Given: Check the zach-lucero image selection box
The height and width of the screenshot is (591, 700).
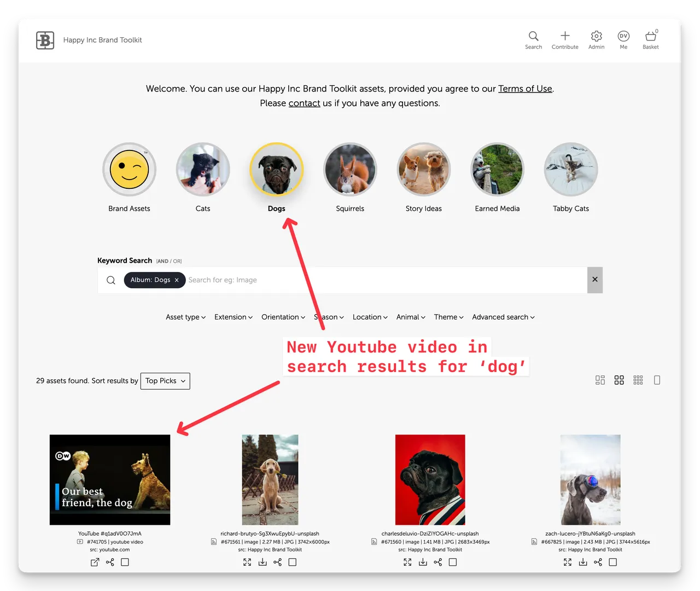Looking at the screenshot, I should click(x=612, y=562).
